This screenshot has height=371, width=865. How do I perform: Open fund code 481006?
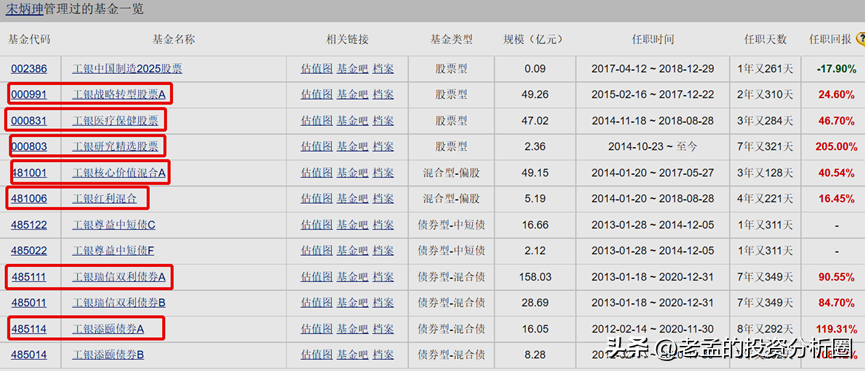pos(29,199)
